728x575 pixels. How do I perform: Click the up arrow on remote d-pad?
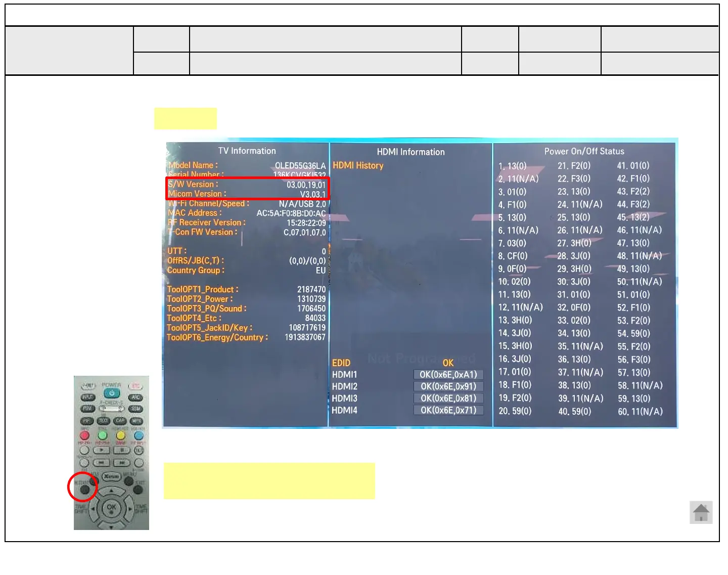tap(111, 491)
